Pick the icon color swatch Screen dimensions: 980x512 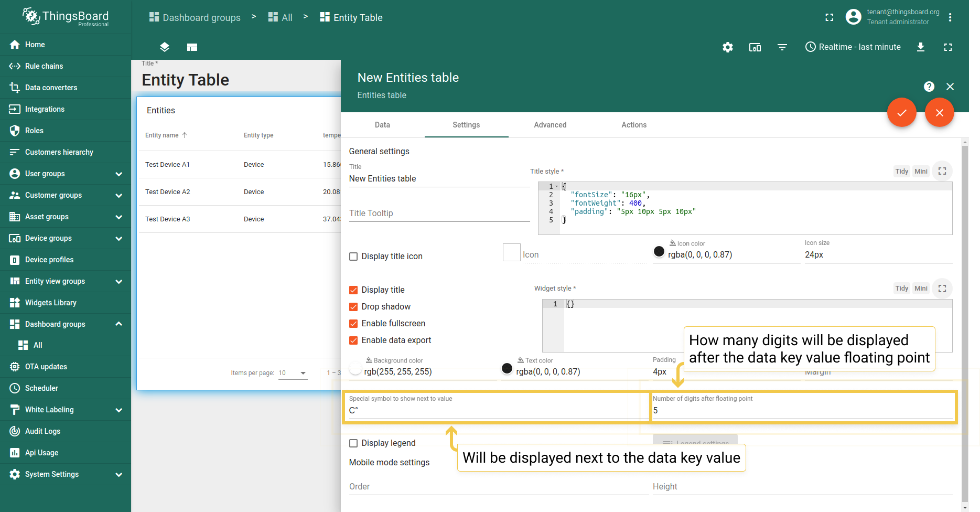(659, 252)
